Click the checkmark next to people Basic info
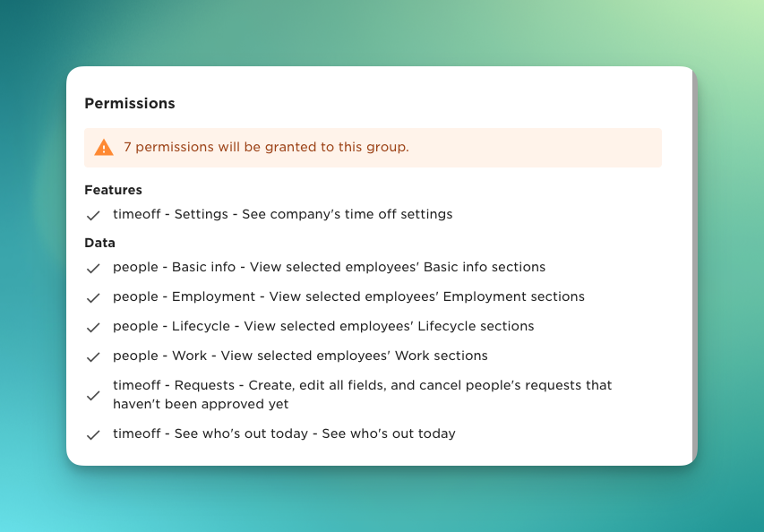Image resolution: width=764 pixels, height=532 pixels. (x=92, y=269)
